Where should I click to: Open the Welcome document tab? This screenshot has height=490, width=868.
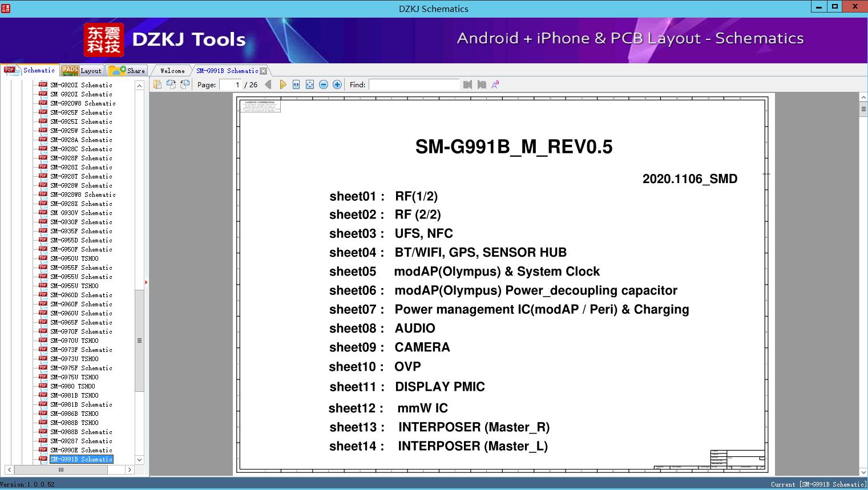(172, 71)
